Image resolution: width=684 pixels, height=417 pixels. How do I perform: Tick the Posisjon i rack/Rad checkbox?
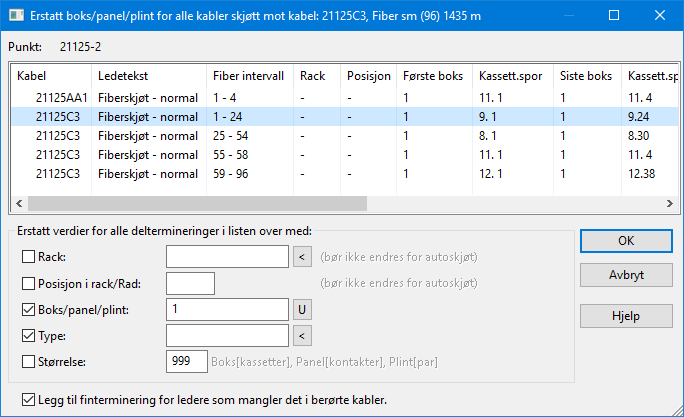(x=28, y=284)
